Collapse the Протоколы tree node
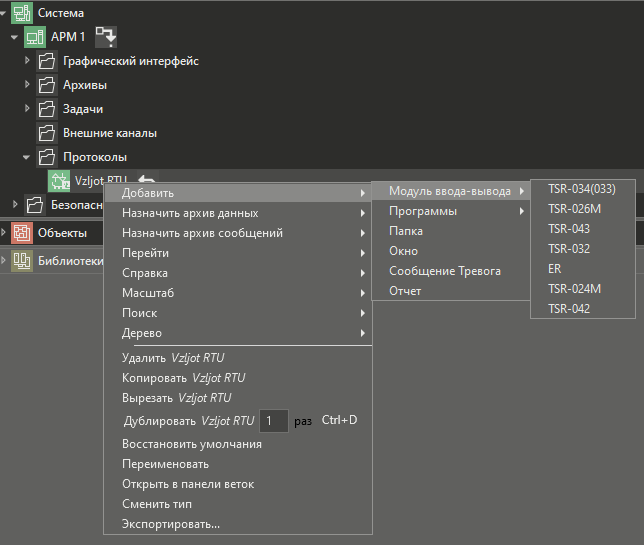This screenshot has height=545, width=644. click(x=28, y=157)
